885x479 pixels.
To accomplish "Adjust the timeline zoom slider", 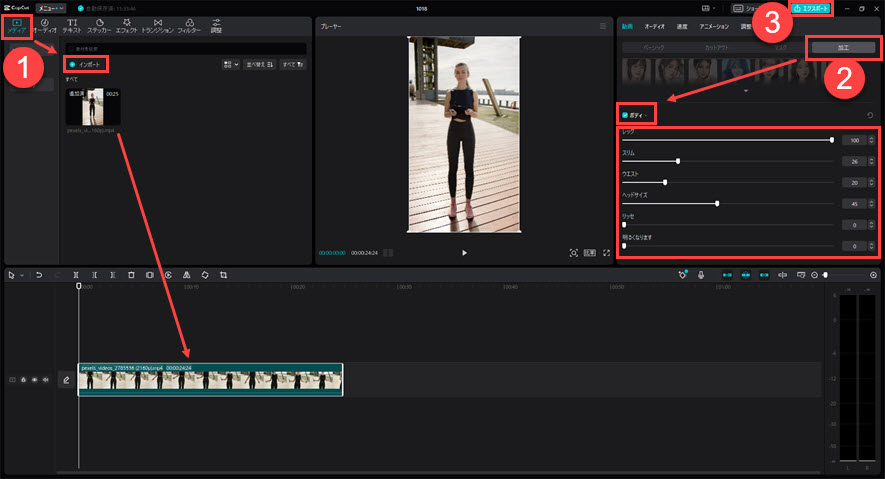I will tap(845, 275).
